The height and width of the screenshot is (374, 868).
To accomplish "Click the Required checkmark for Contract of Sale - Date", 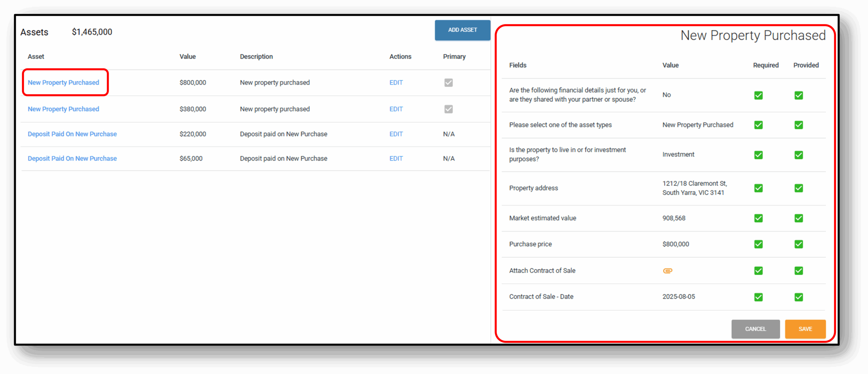I will tap(758, 297).
